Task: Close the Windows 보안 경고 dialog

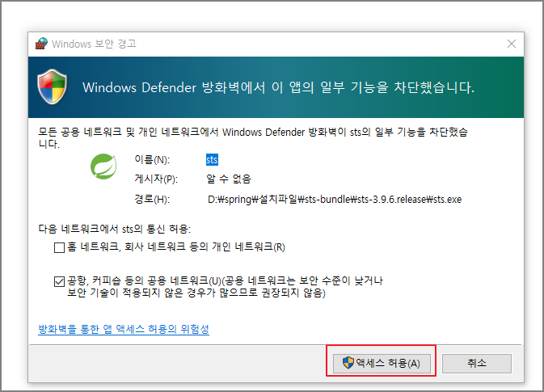Action: 512,44
